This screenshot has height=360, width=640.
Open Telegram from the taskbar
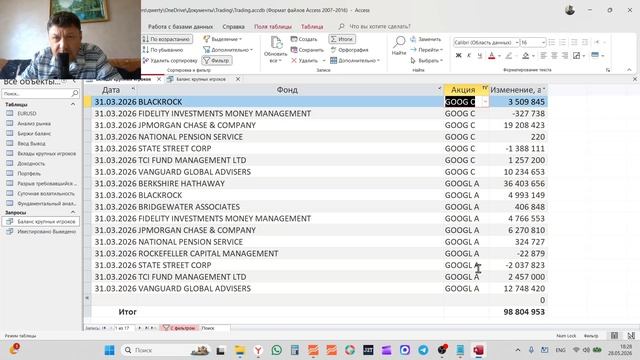[x=423, y=350]
